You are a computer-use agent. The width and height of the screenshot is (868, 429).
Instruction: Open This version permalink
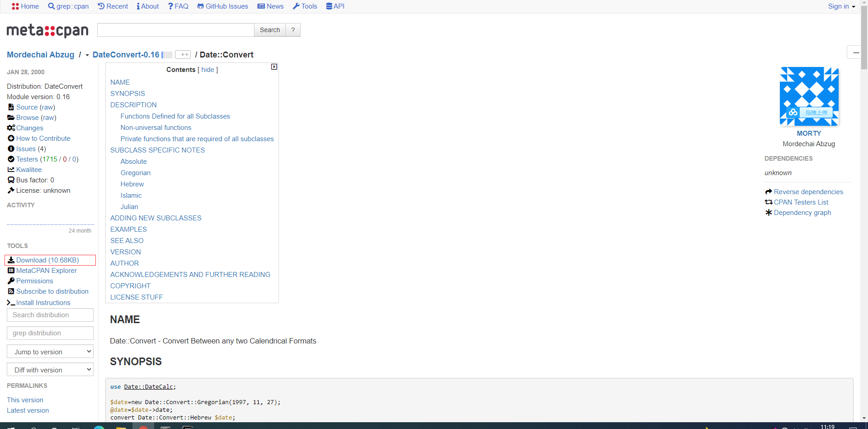tap(25, 400)
